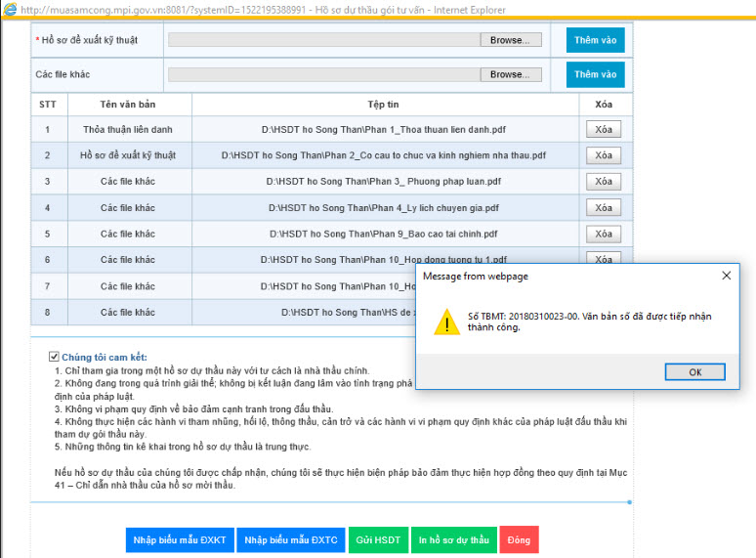Remove the Phuong phap luan.pdf entry
The width and height of the screenshot is (756, 558).
[x=603, y=182]
